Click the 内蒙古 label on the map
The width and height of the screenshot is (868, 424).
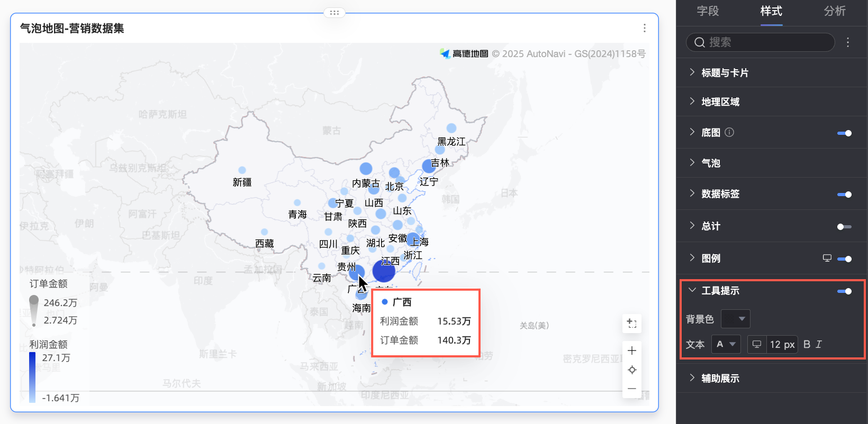pyautogui.click(x=366, y=183)
